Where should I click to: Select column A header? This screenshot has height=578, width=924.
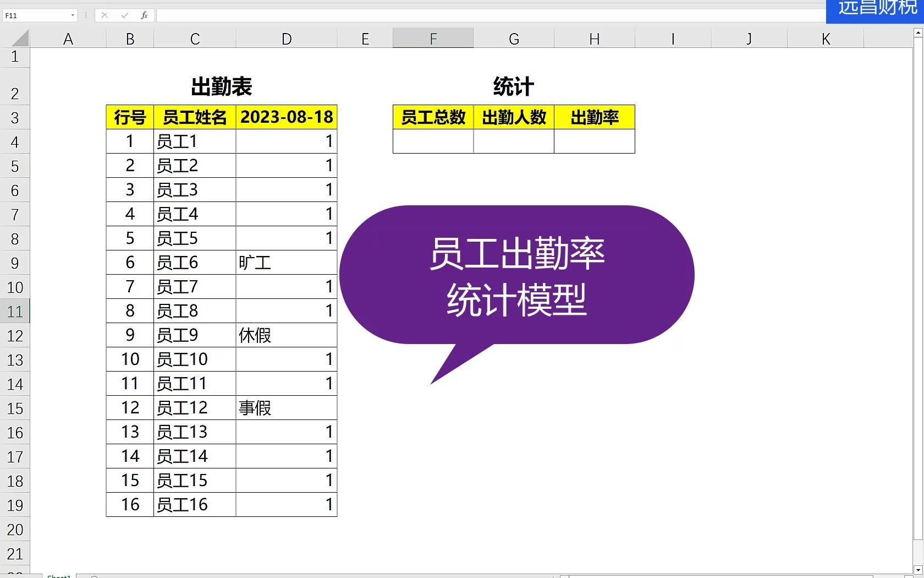(68, 39)
